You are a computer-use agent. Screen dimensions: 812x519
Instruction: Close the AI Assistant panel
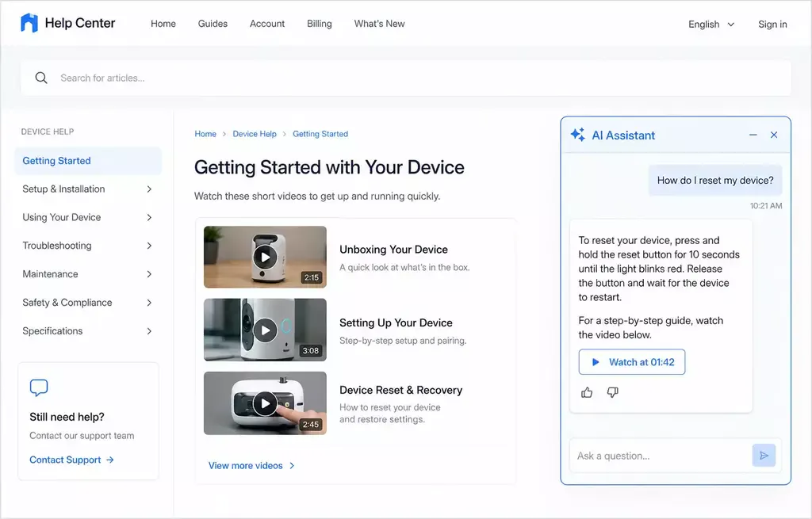[x=774, y=135]
